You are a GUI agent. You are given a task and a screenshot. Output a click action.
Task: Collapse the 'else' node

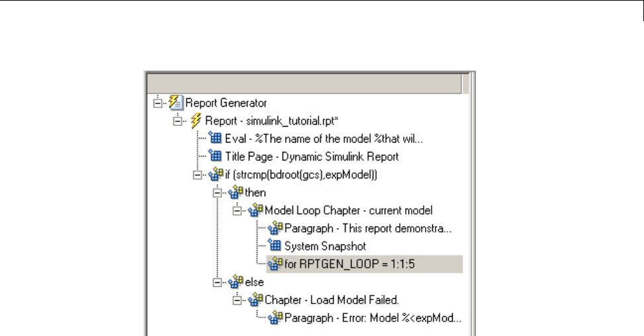217,282
